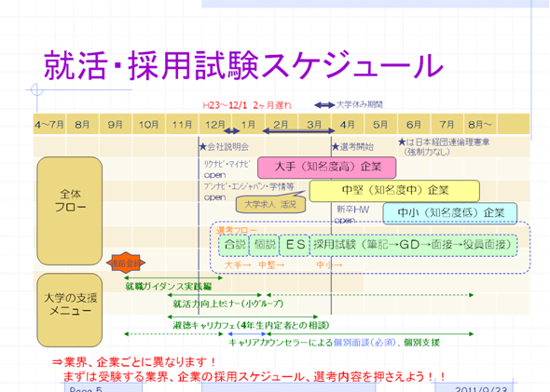Click the 12月 month header cell
The height and width of the screenshot is (392, 550).
[x=215, y=124]
